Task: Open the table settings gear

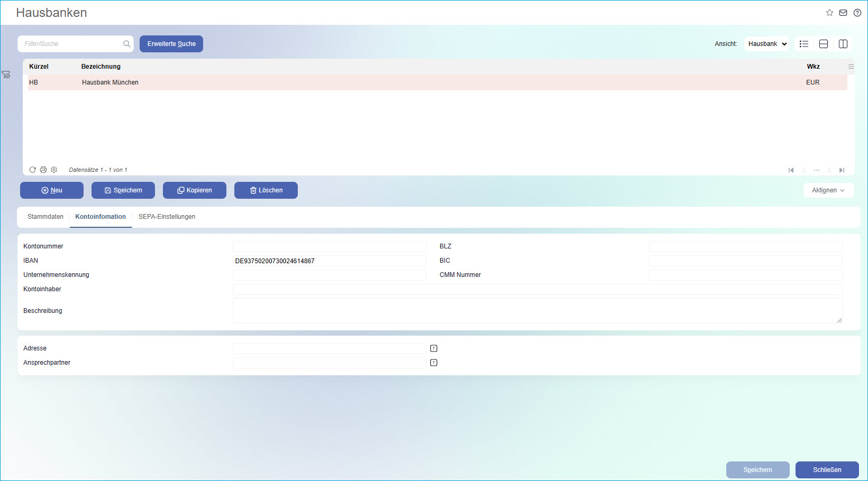Action: tap(54, 169)
